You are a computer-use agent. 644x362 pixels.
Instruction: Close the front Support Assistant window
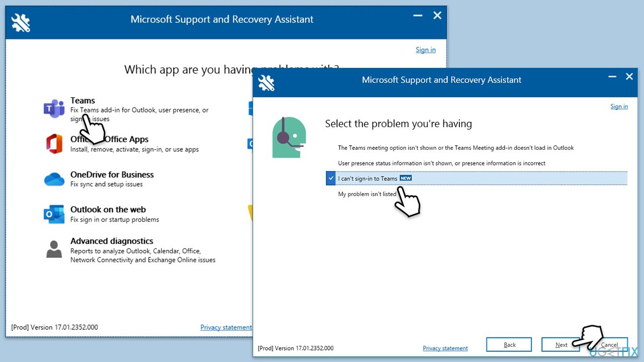coord(629,77)
